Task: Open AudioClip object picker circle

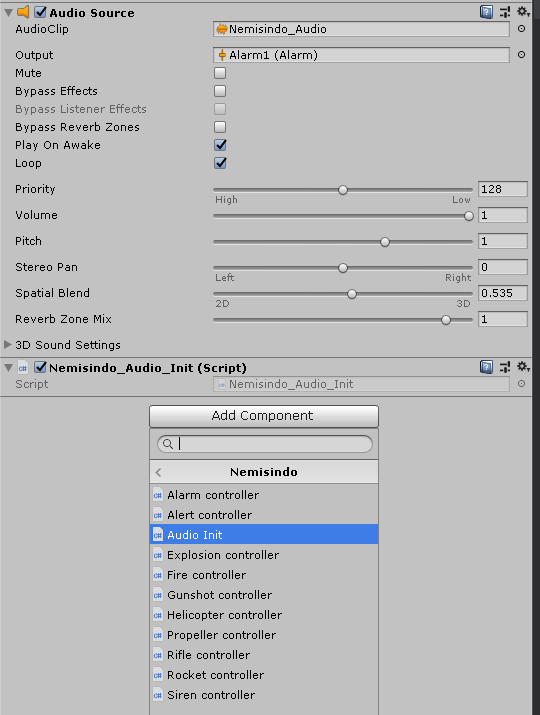Action: point(521,29)
